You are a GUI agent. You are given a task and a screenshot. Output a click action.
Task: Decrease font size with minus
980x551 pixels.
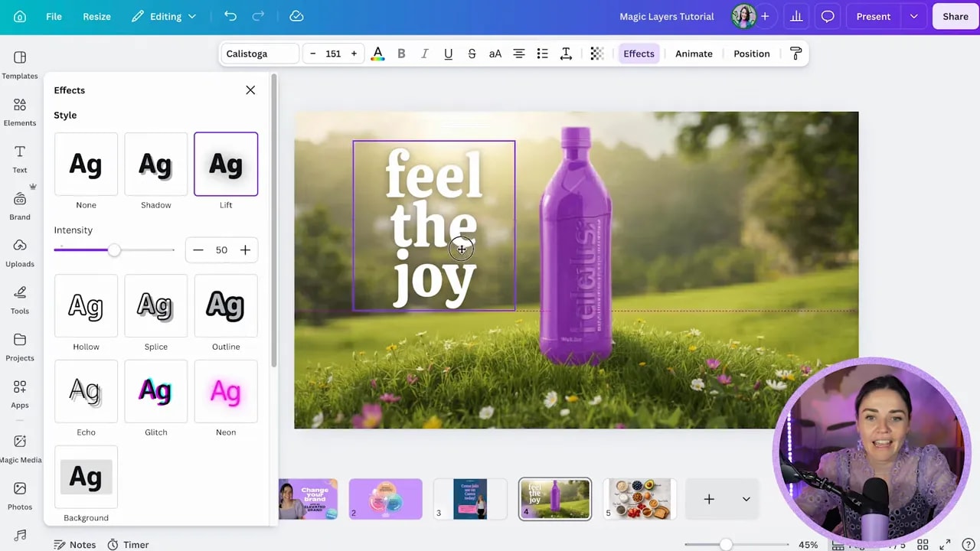(x=312, y=54)
